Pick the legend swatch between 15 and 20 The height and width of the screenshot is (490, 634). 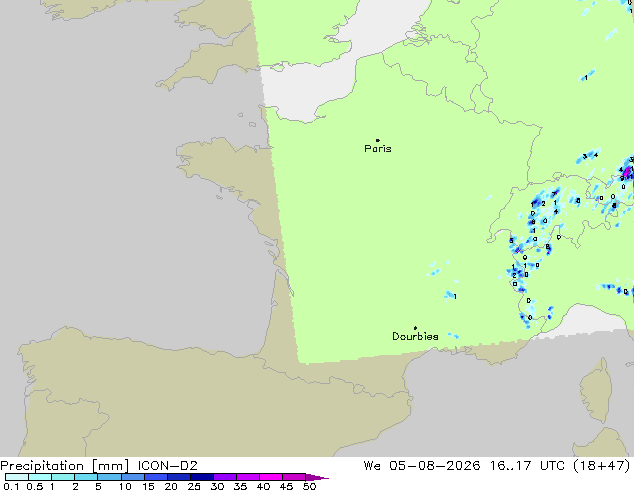[155, 477]
